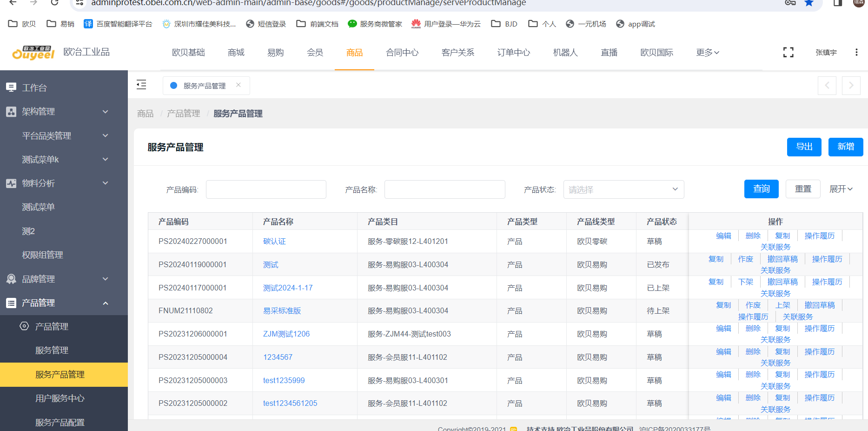Click the 重置 button
The height and width of the screenshot is (431, 868).
coord(803,189)
